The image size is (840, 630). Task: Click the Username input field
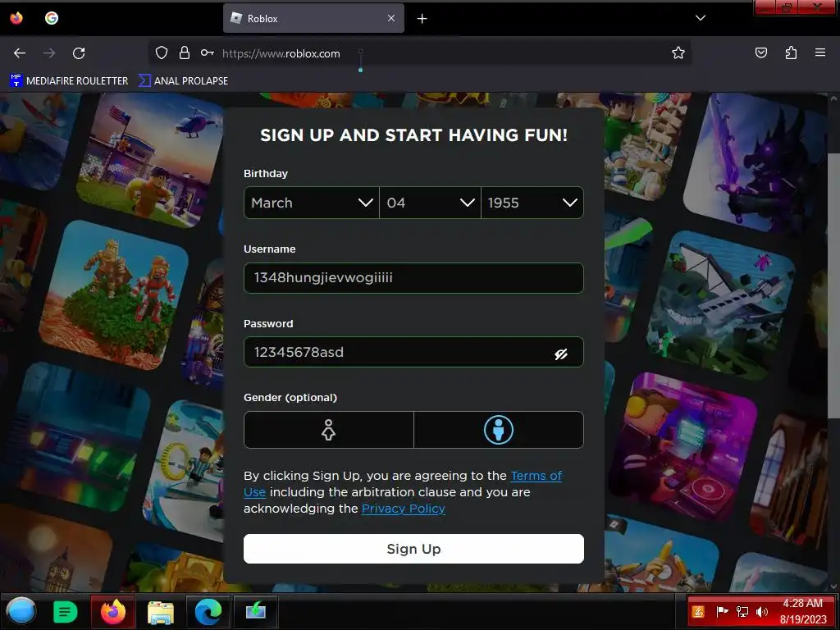413,278
